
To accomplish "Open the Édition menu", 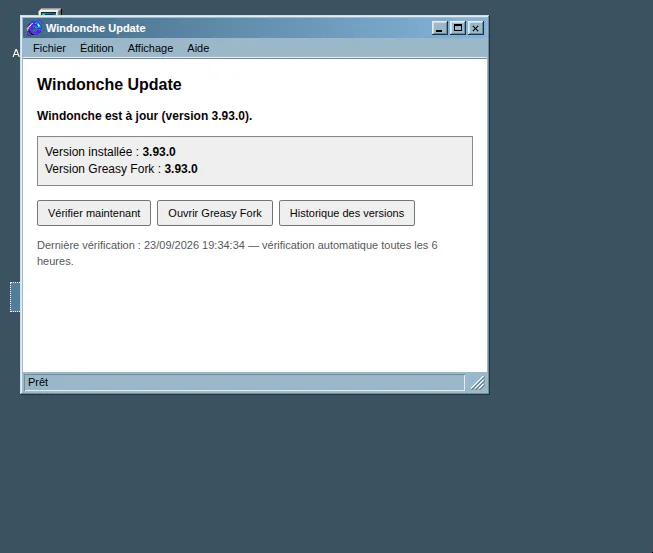I will (97, 48).
